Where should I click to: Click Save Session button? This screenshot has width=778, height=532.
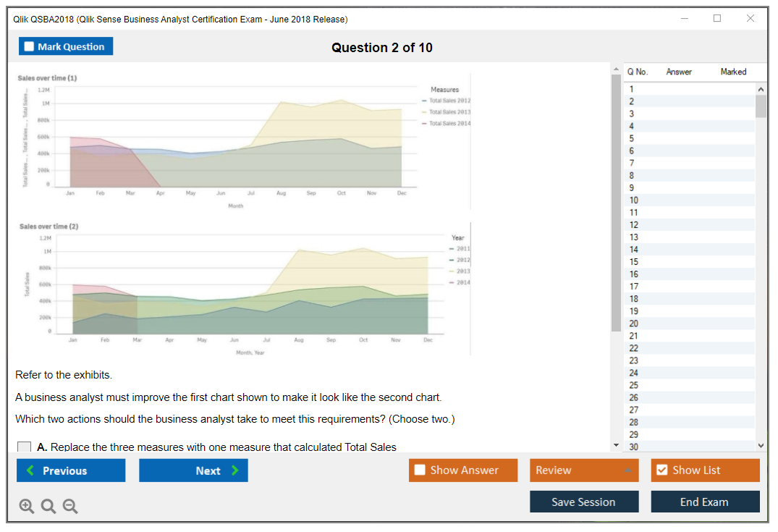(584, 502)
